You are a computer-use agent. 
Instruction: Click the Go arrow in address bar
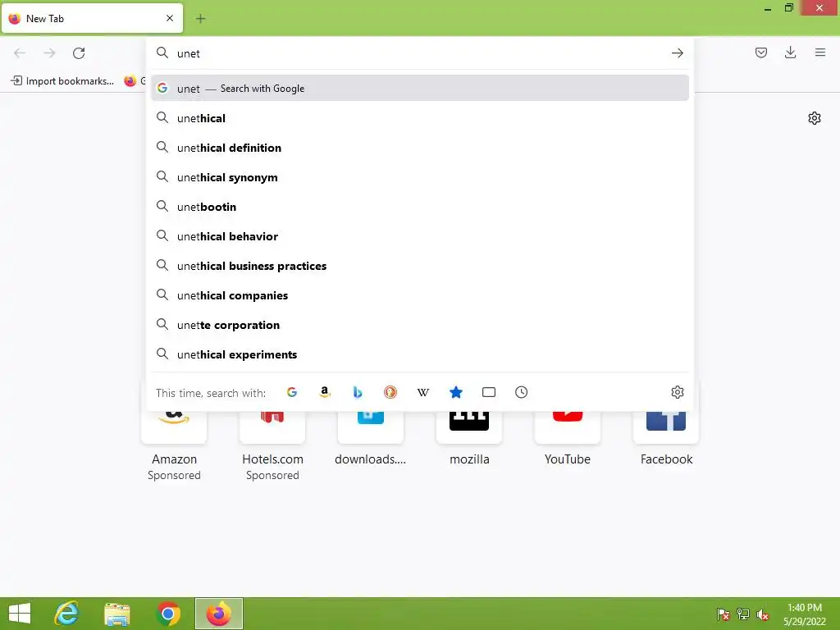pyautogui.click(x=677, y=53)
